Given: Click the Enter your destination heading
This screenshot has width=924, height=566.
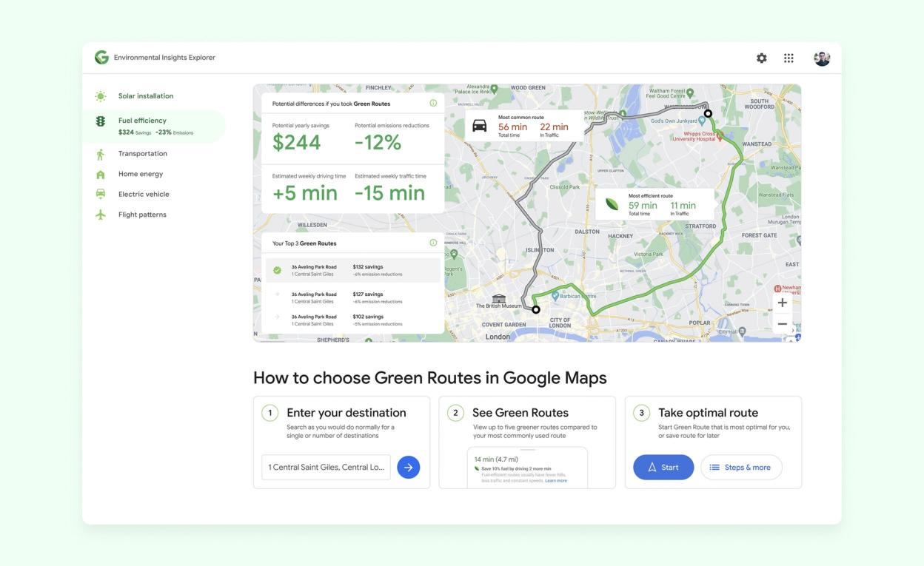Looking at the screenshot, I should 346,413.
